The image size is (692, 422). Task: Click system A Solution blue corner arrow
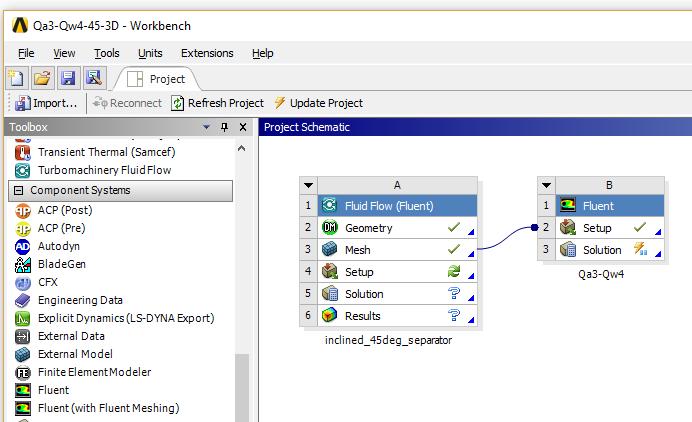(x=471, y=298)
